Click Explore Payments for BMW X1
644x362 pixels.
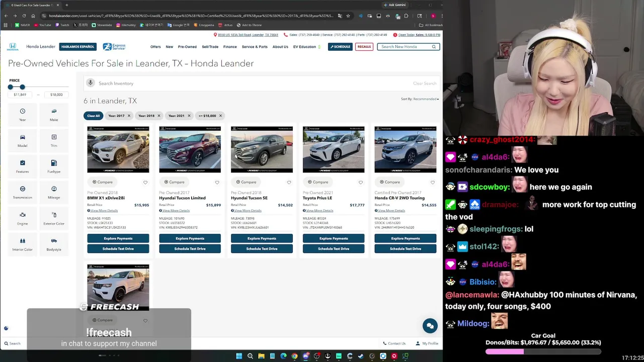(x=118, y=238)
